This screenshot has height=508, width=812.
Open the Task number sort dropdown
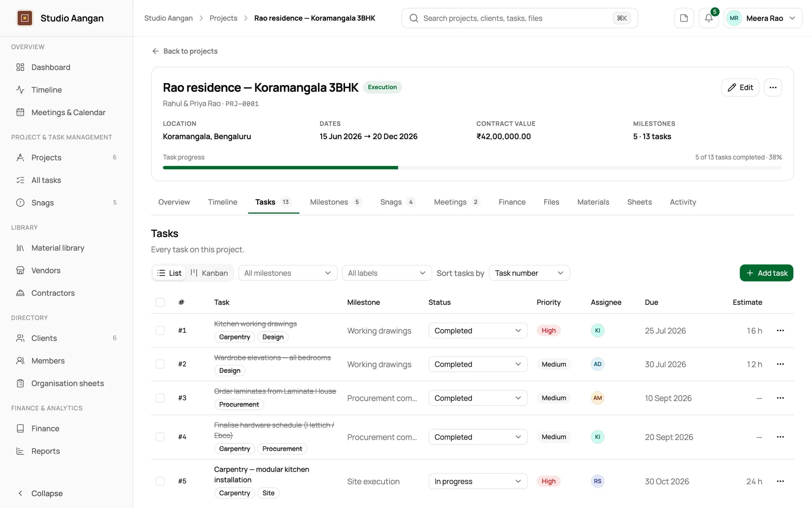coord(529,273)
